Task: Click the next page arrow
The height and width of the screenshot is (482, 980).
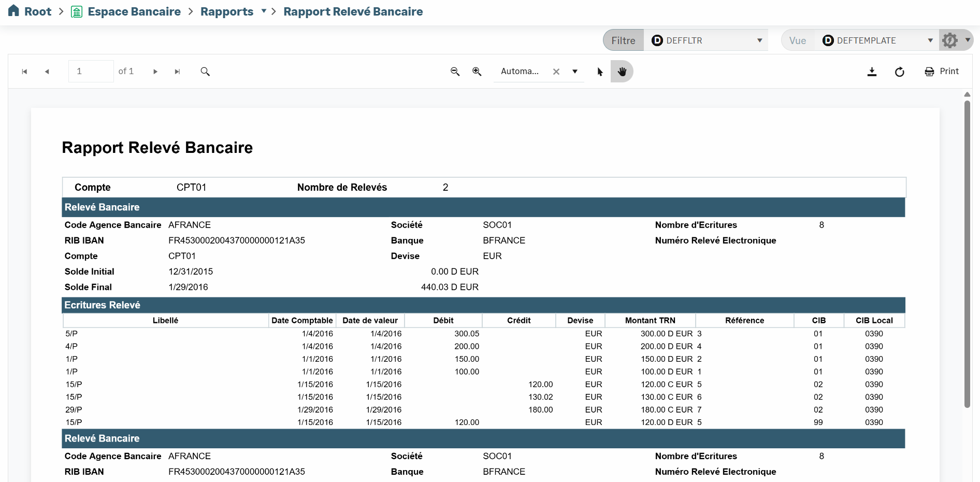Action: (x=155, y=72)
